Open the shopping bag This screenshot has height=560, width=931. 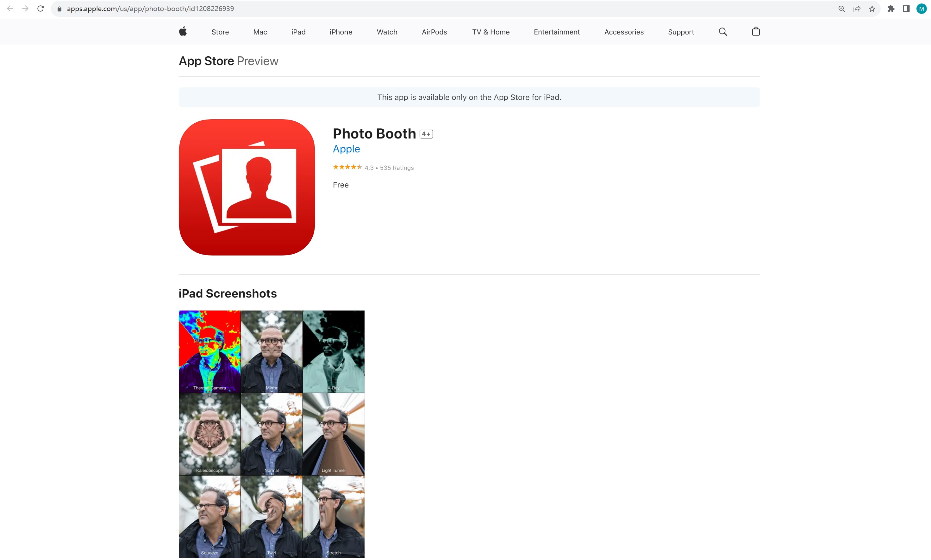coord(755,32)
